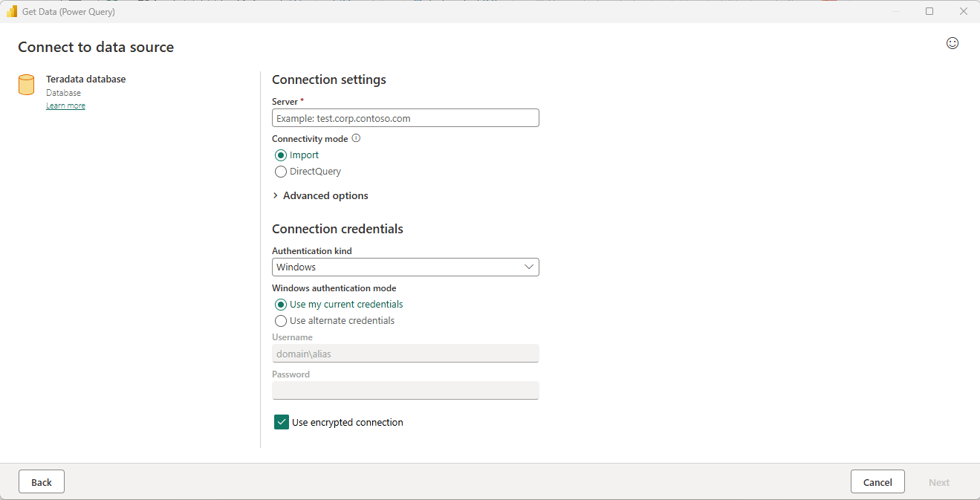
Task: Click the Connectivity mode label text
Action: pyautogui.click(x=310, y=139)
